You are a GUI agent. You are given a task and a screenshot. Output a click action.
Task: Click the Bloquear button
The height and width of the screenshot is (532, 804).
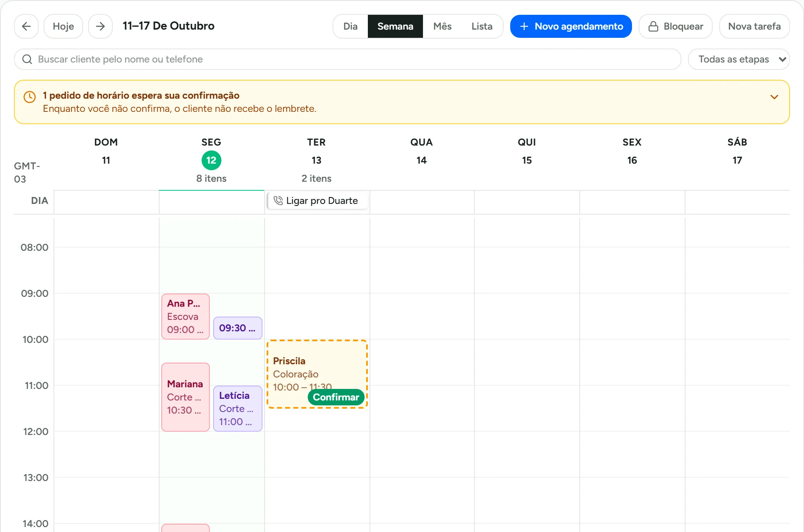(676, 26)
